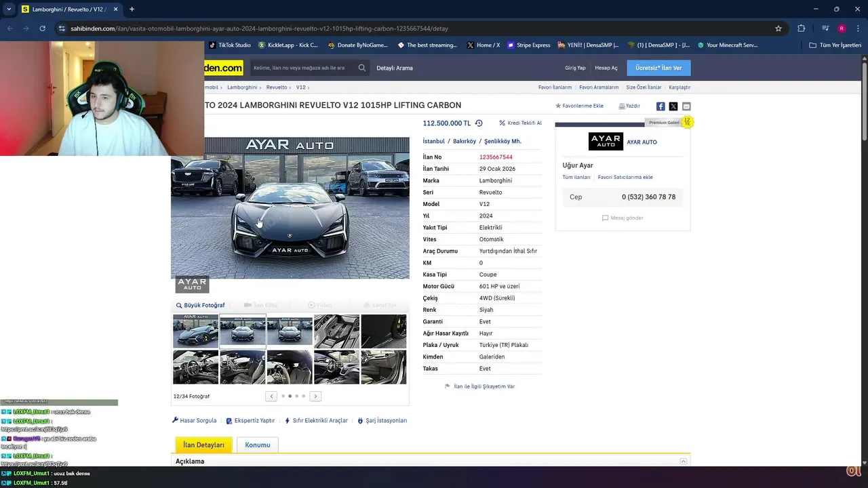
Task: Open Sıfır Elektrikli Araçlar link
Action: [x=316, y=420]
